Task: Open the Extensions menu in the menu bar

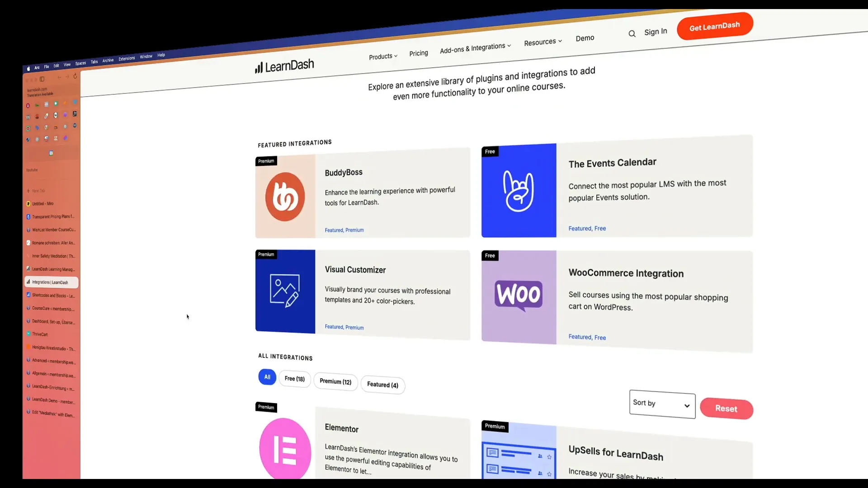Action: [x=127, y=59]
